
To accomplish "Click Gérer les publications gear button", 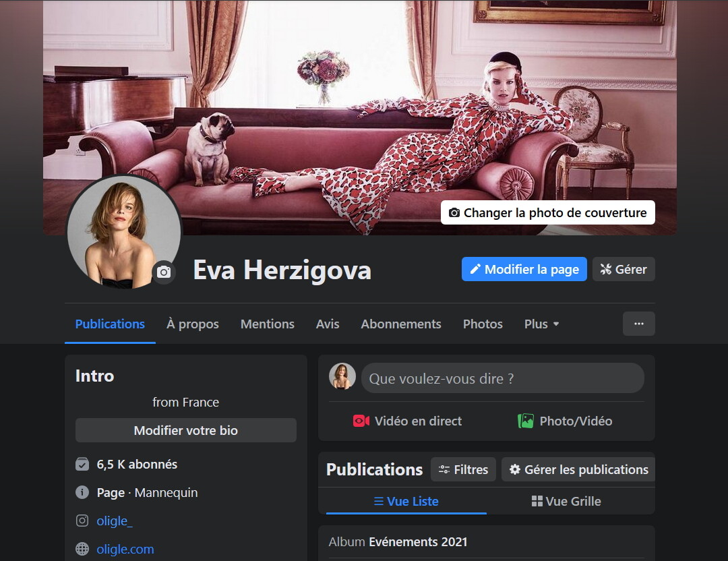I will [578, 469].
